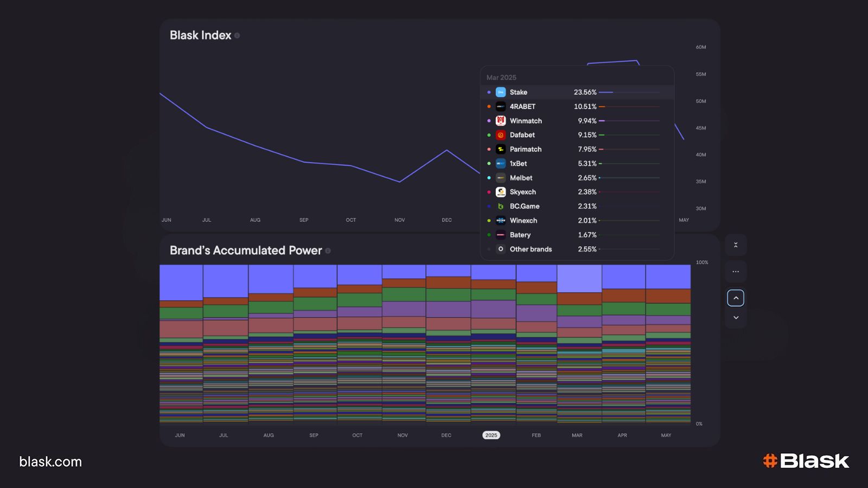The width and height of the screenshot is (868, 488).
Task: Click the 4RABET brand logo icon
Action: click(501, 106)
